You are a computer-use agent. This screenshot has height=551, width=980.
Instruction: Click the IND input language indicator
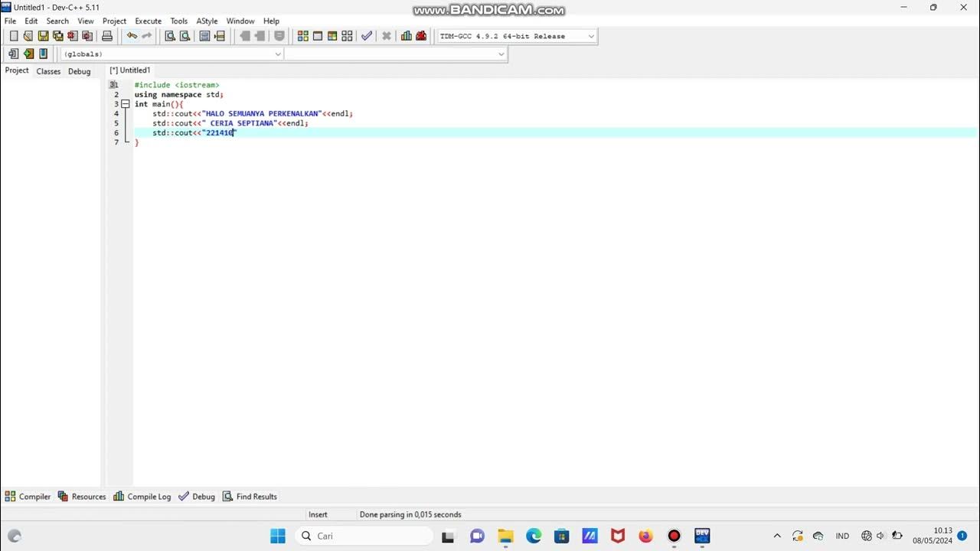click(842, 536)
